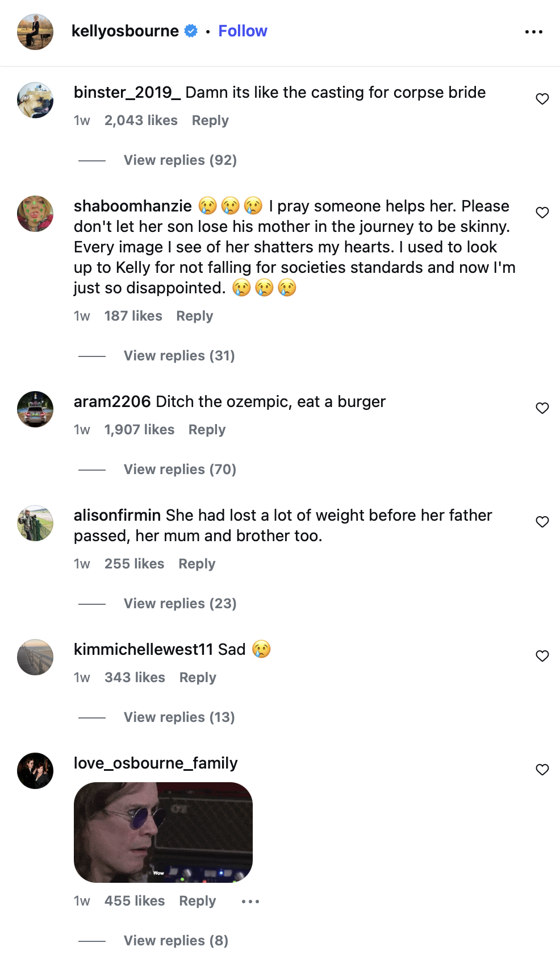
Task: Open binster_2019_'s profile avatar
Action: 35,100
